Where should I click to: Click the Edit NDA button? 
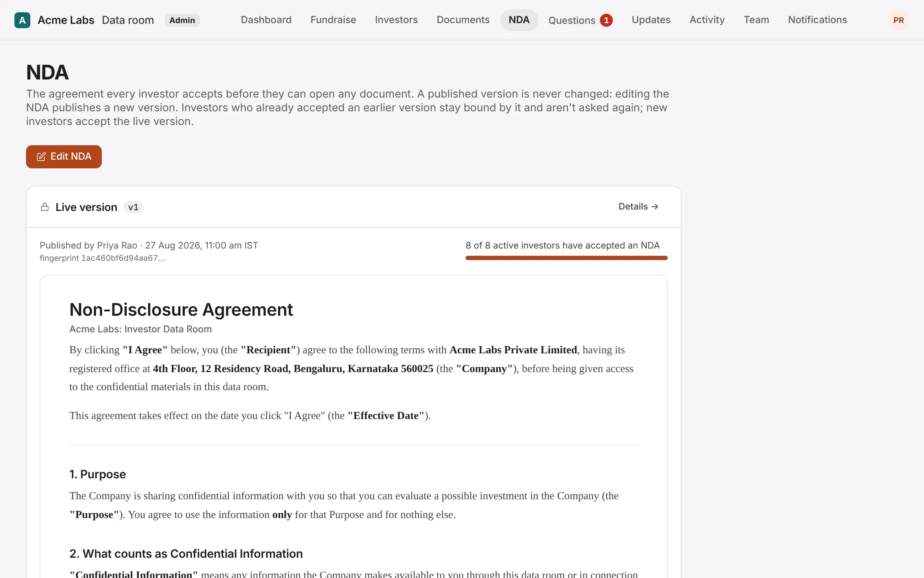(x=64, y=157)
